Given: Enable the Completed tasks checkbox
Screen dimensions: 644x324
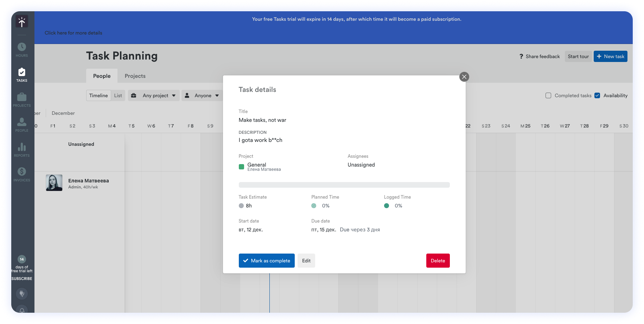Looking at the screenshot, I should (x=548, y=95).
